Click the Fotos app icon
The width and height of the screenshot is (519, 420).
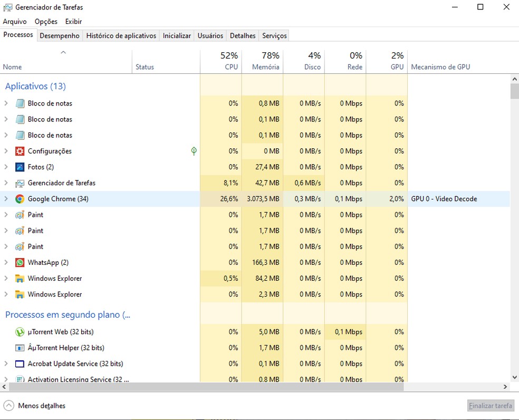coord(20,167)
